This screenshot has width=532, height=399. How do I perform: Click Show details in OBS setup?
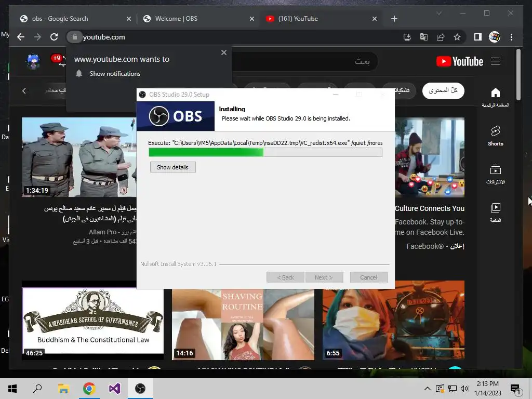point(172,167)
